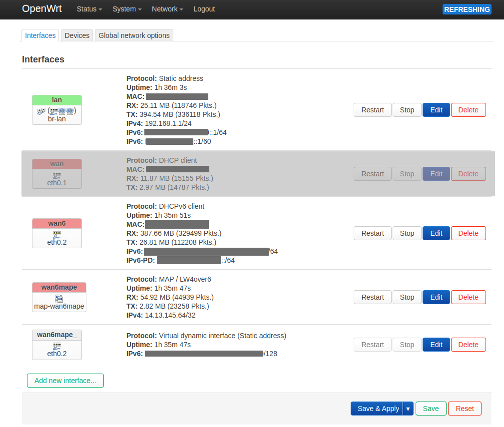The height and width of the screenshot is (427, 504).
Task: Click the OpenWrt brand logo
Action: point(42,9)
